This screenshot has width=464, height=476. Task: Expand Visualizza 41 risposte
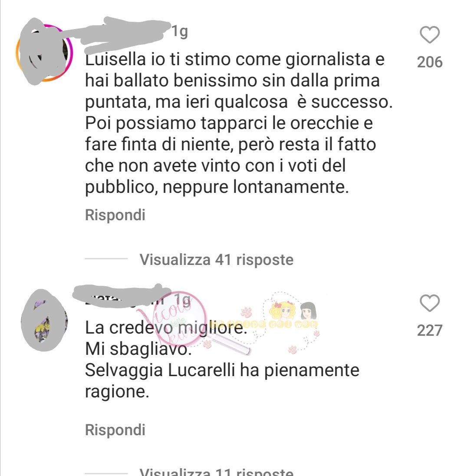(216, 260)
